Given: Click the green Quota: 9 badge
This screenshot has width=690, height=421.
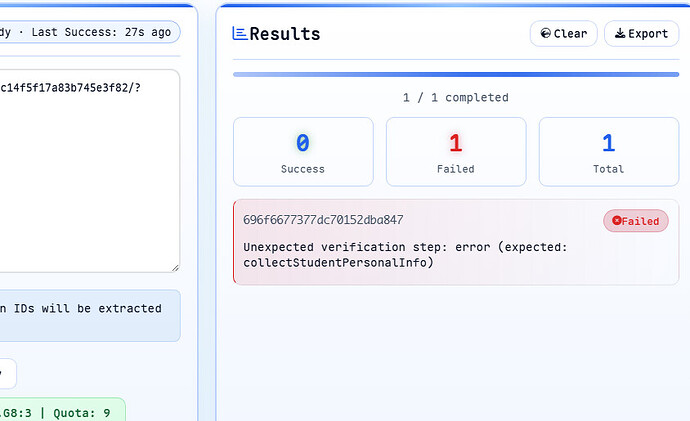Looking at the screenshot, I should (x=62, y=410).
